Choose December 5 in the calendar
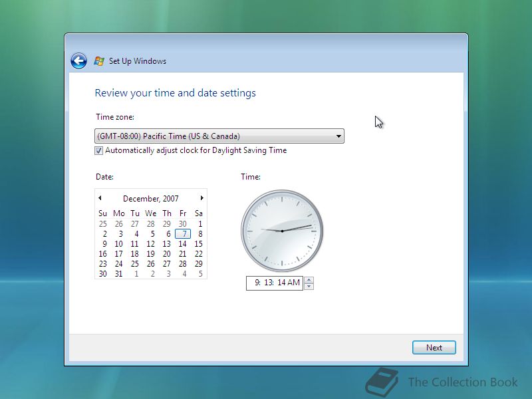This screenshot has height=399, width=532. pyautogui.click(x=152, y=234)
